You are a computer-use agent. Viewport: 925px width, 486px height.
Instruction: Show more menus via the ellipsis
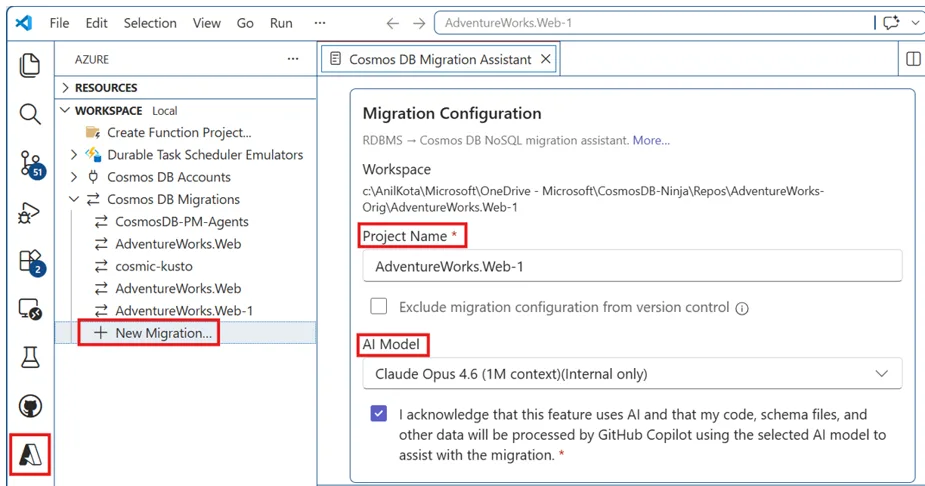point(320,23)
